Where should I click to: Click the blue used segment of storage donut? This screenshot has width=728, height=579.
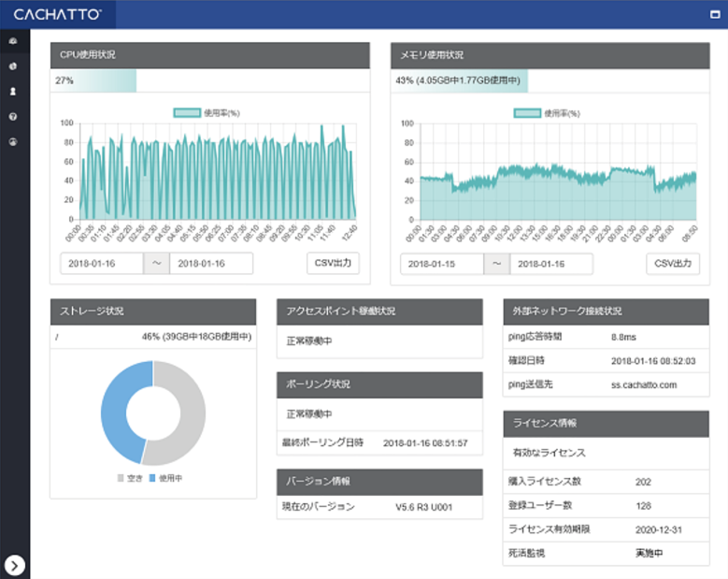113,412
